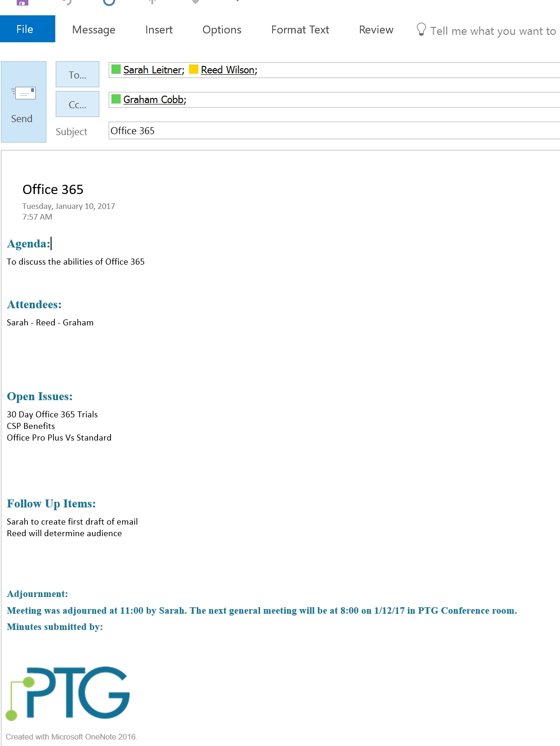Click the Follow Up Items: heading
Viewport: 560px width, 746px height.
[x=52, y=504]
